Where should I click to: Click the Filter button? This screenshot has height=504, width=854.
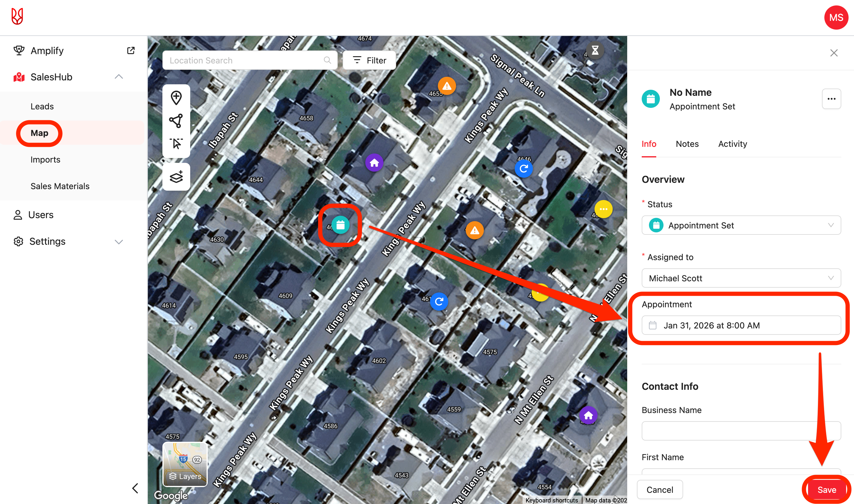click(x=370, y=60)
